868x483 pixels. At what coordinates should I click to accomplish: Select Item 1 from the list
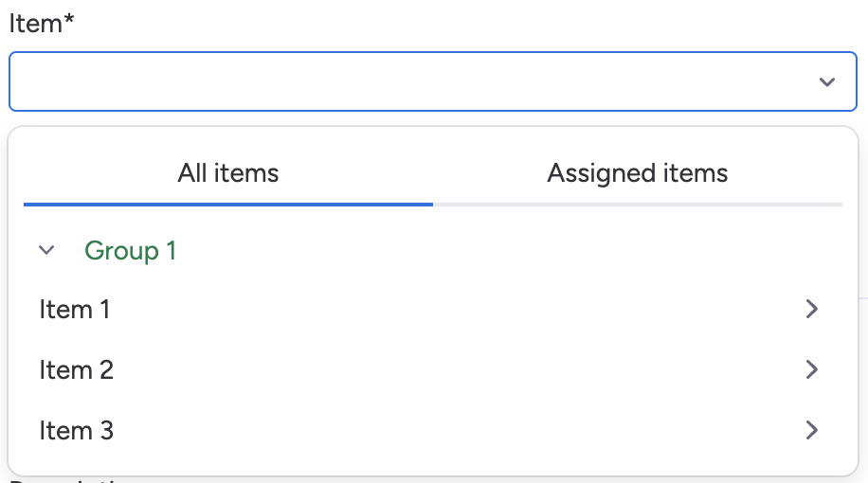[x=75, y=310]
